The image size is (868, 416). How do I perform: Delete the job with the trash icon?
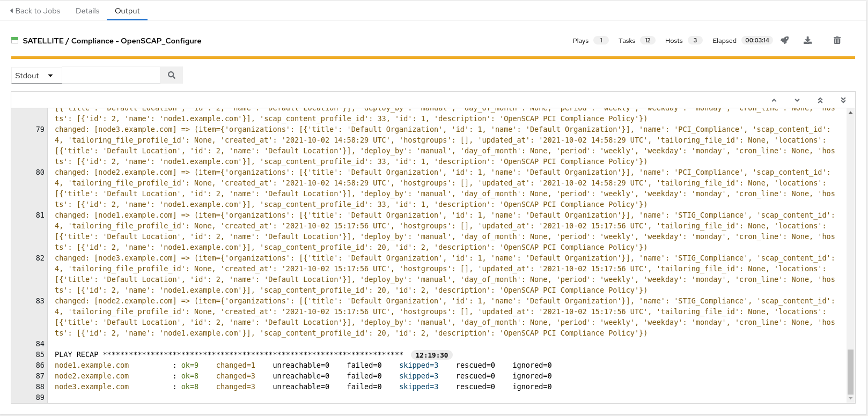tap(837, 40)
